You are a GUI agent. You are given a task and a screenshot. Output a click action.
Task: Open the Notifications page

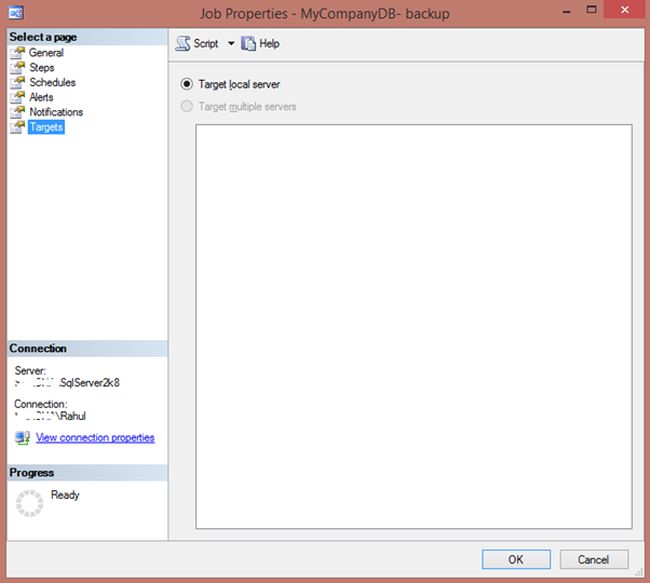click(x=56, y=112)
